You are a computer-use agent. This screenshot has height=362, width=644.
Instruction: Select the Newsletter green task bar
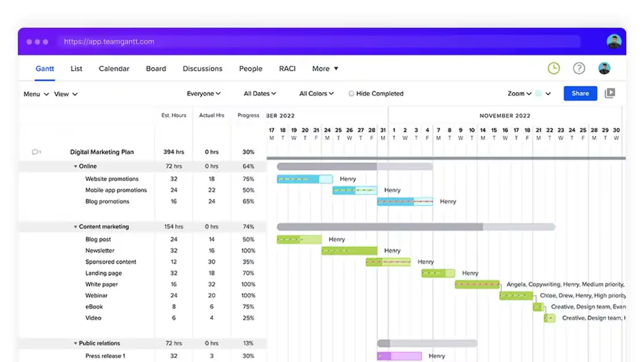coord(349,251)
